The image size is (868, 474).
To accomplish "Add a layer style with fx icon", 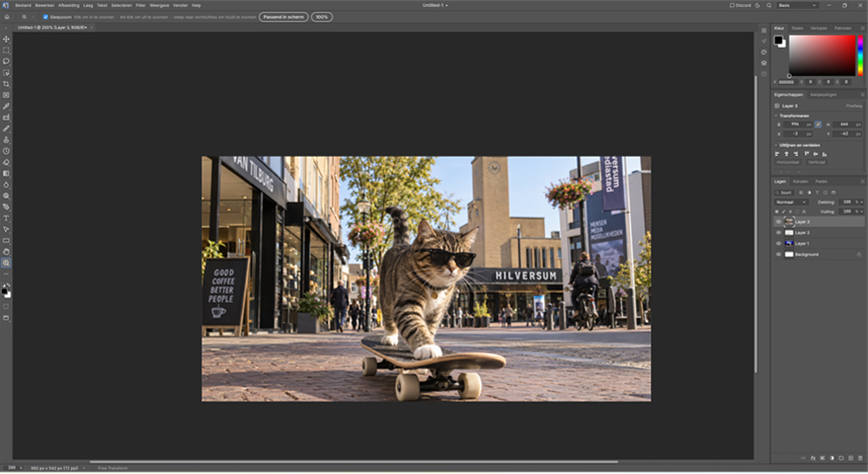I will coord(813,458).
